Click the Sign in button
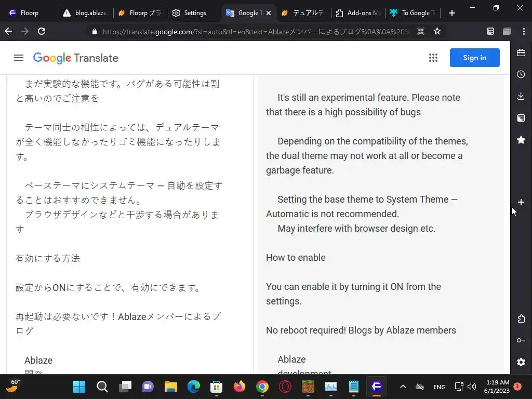Image resolution: width=532 pixels, height=399 pixels. pos(474,58)
